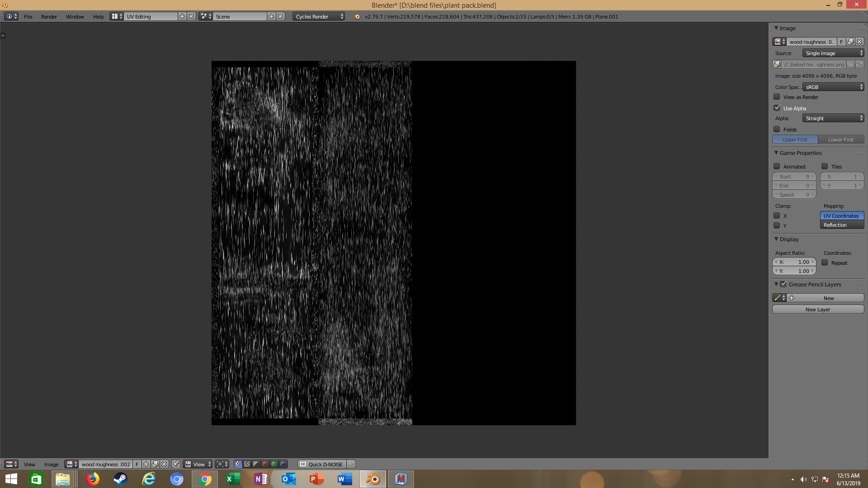Click the blue channel display button
868x488 pixels.
pos(283,464)
